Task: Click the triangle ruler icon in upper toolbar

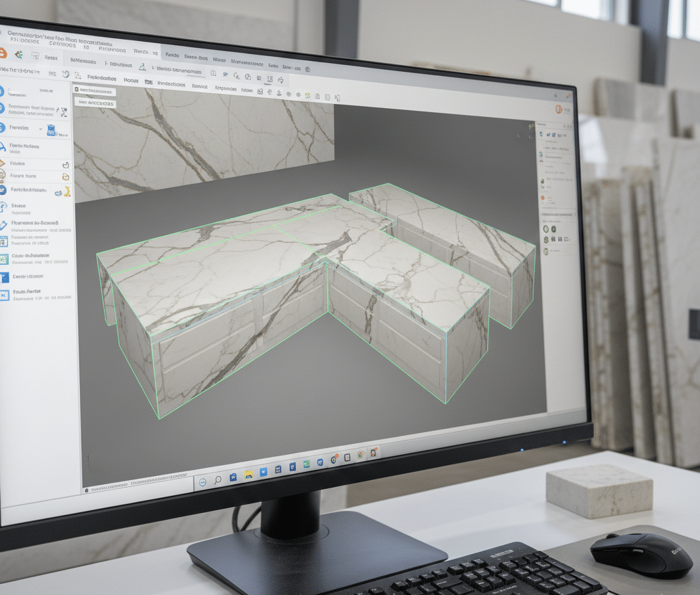Action: [x=142, y=67]
